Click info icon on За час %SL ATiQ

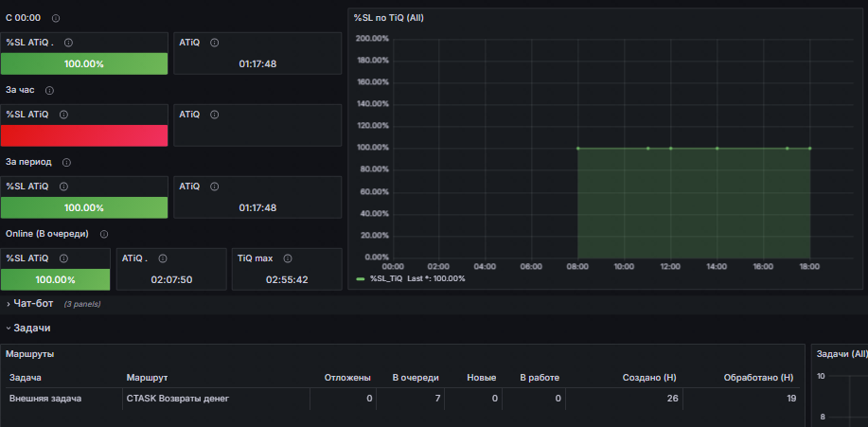pyautogui.click(x=63, y=115)
